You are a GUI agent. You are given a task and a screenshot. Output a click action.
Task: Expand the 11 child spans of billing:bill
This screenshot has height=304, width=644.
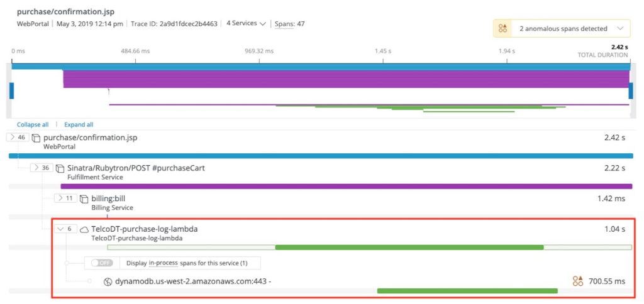65,198
